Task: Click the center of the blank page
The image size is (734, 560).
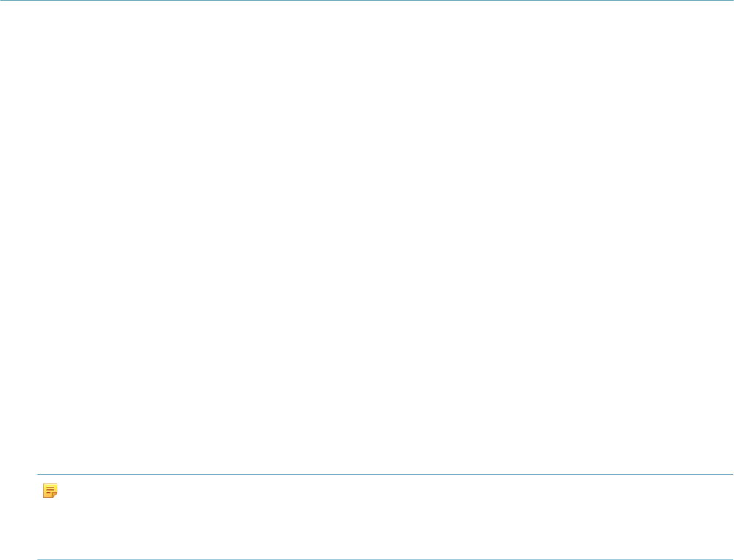Action: tap(367, 237)
